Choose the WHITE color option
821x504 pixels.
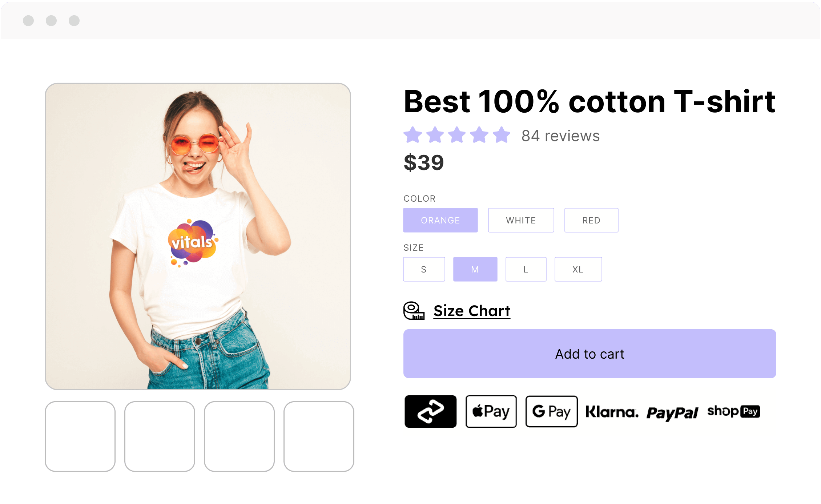coord(521,220)
